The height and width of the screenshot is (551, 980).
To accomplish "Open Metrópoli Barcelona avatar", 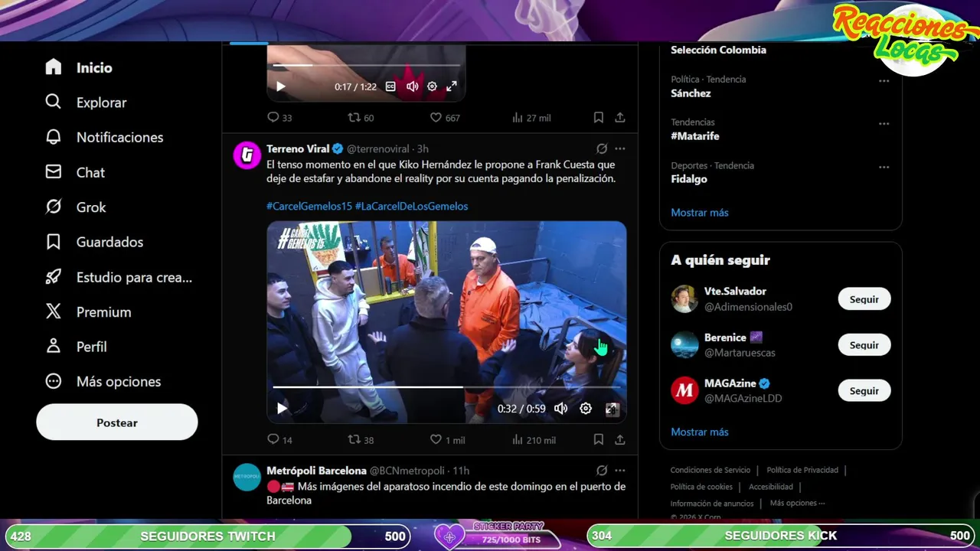I will coord(247,477).
